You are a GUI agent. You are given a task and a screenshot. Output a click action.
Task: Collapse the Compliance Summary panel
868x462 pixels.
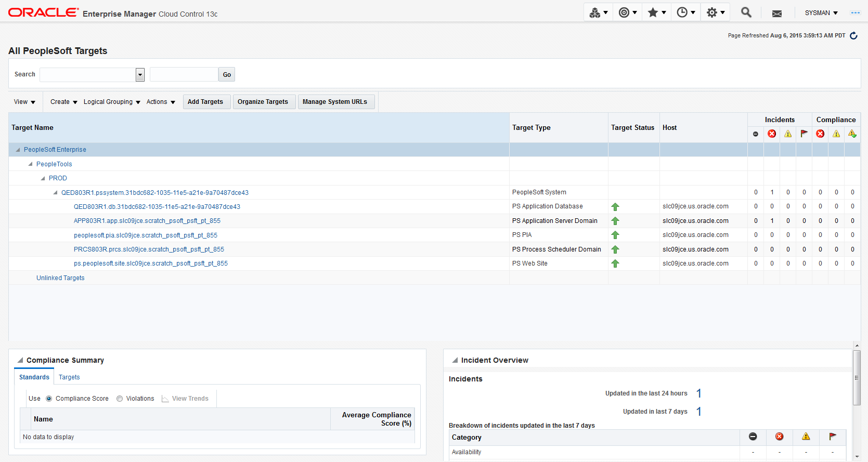click(x=20, y=360)
